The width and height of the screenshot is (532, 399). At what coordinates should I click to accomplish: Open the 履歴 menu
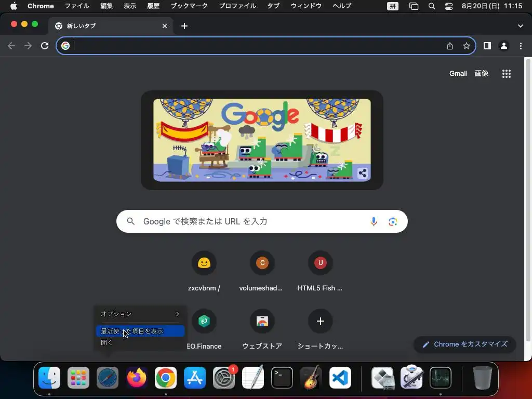153,6
